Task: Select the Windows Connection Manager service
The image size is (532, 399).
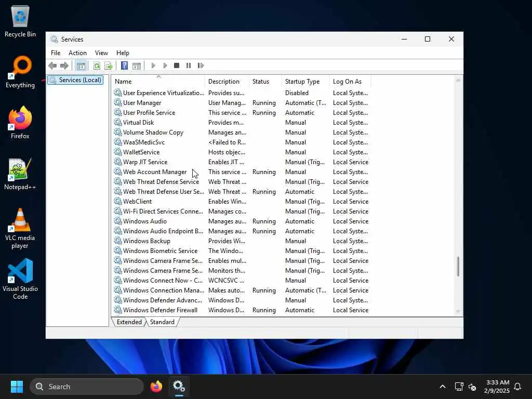Action: pos(241,290)
